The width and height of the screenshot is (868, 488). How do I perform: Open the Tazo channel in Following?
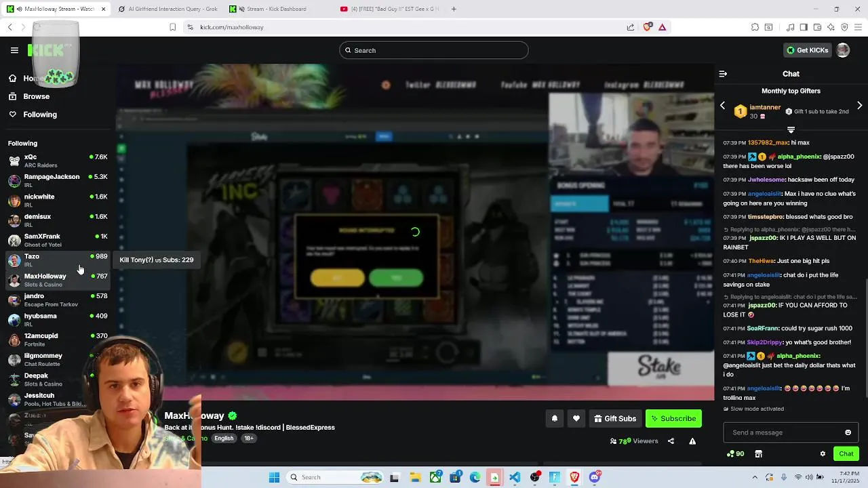click(x=57, y=260)
